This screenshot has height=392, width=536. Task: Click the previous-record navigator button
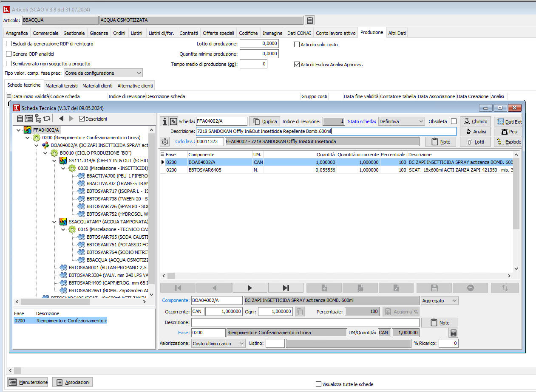pyautogui.click(x=214, y=288)
